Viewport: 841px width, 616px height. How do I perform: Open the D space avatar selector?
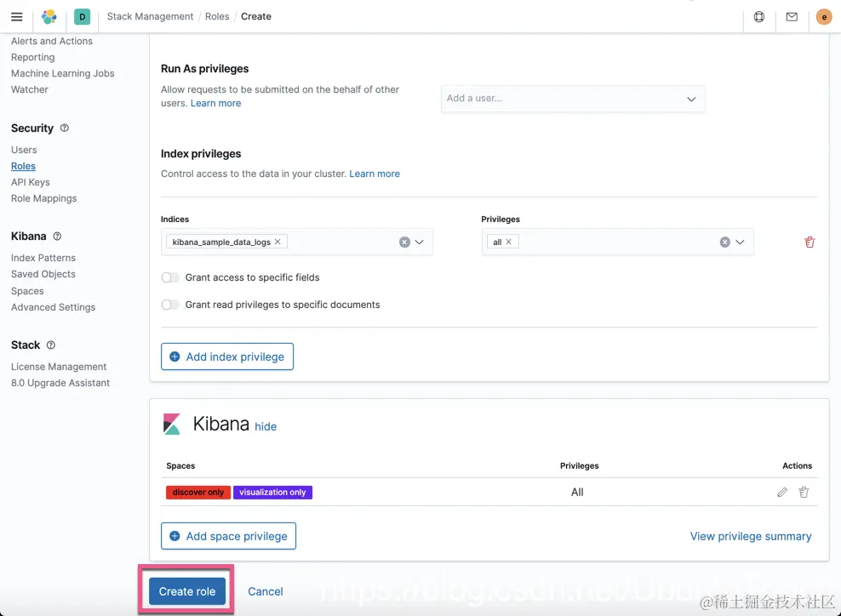tap(82, 17)
